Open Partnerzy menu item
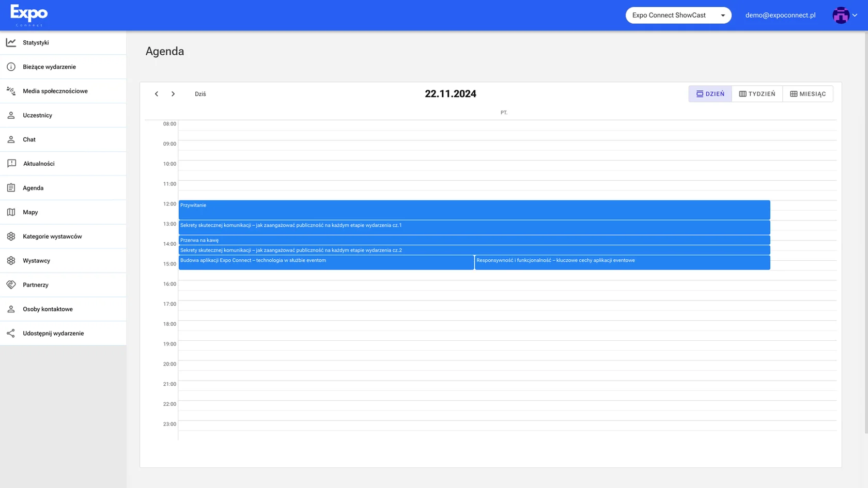The image size is (868, 488). click(x=63, y=285)
